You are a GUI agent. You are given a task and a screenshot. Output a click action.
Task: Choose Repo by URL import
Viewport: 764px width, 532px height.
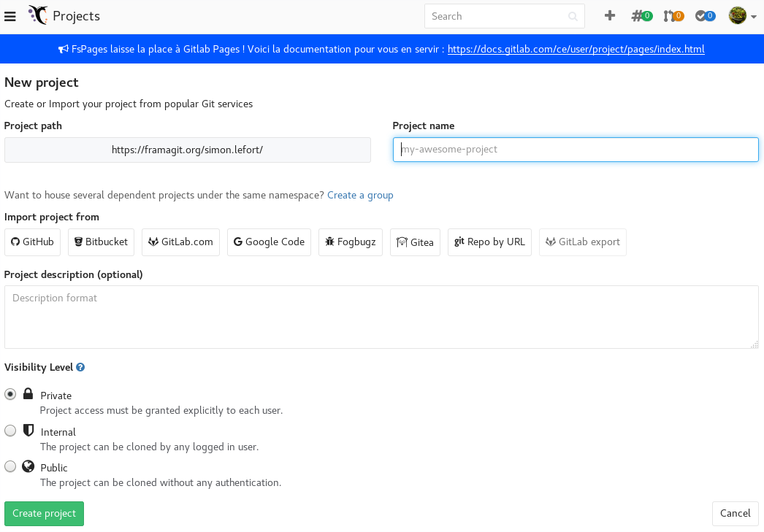click(x=489, y=242)
